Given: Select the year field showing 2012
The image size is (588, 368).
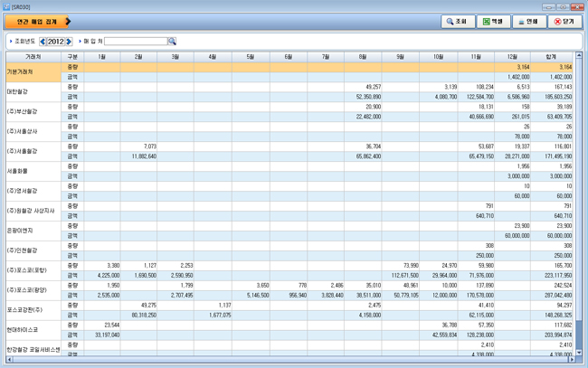Looking at the screenshot, I should tap(56, 42).
